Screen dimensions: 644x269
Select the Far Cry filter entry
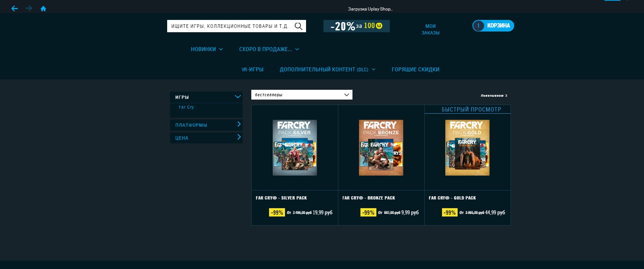pos(186,107)
